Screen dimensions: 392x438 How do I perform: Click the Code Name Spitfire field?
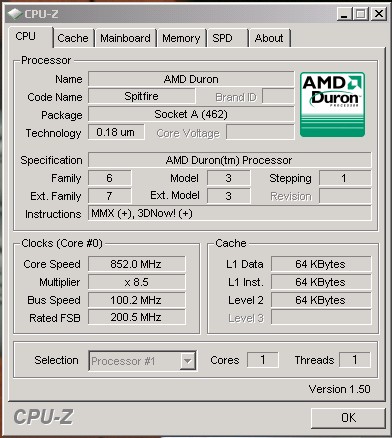[142, 97]
